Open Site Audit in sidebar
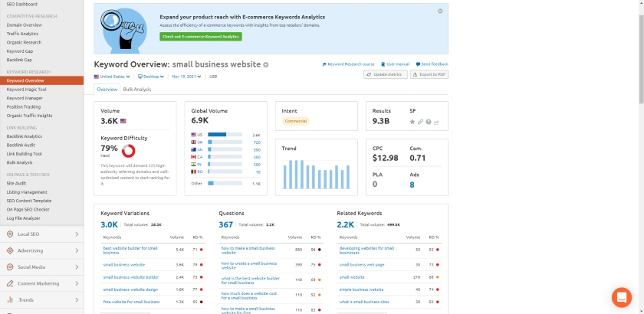644x314 pixels. pos(16,184)
